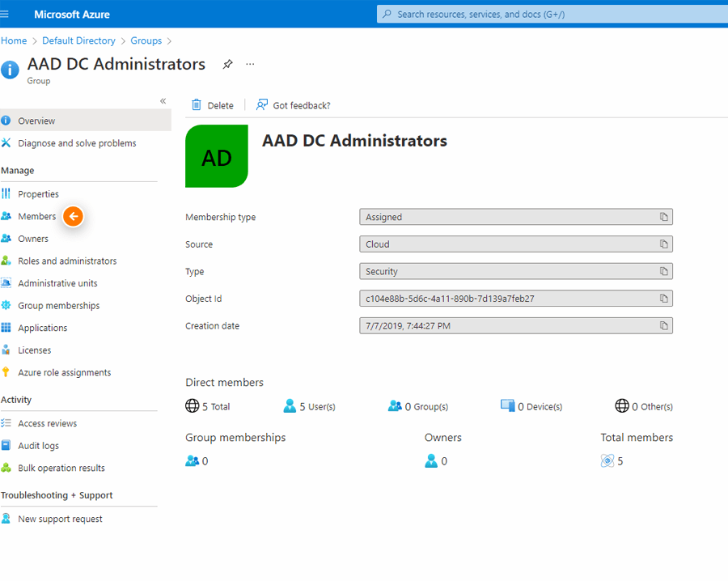The image size is (728, 581).
Task: Click Microsoft Azure portal title
Action: pos(72,15)
